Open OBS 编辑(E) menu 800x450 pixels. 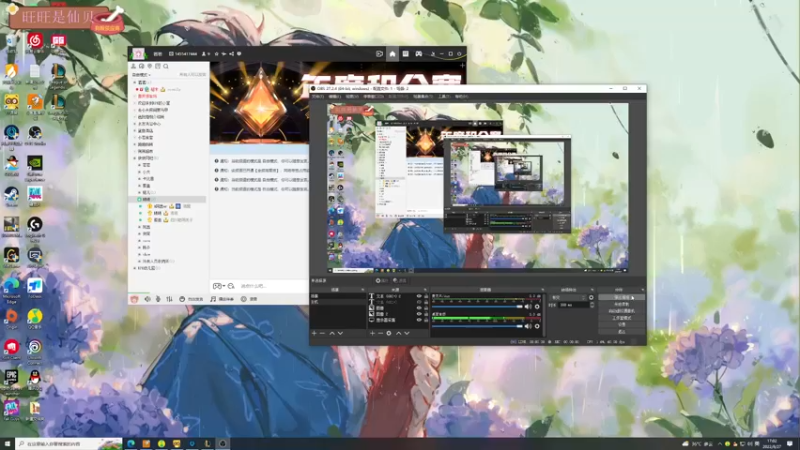[x=335, y=96]
